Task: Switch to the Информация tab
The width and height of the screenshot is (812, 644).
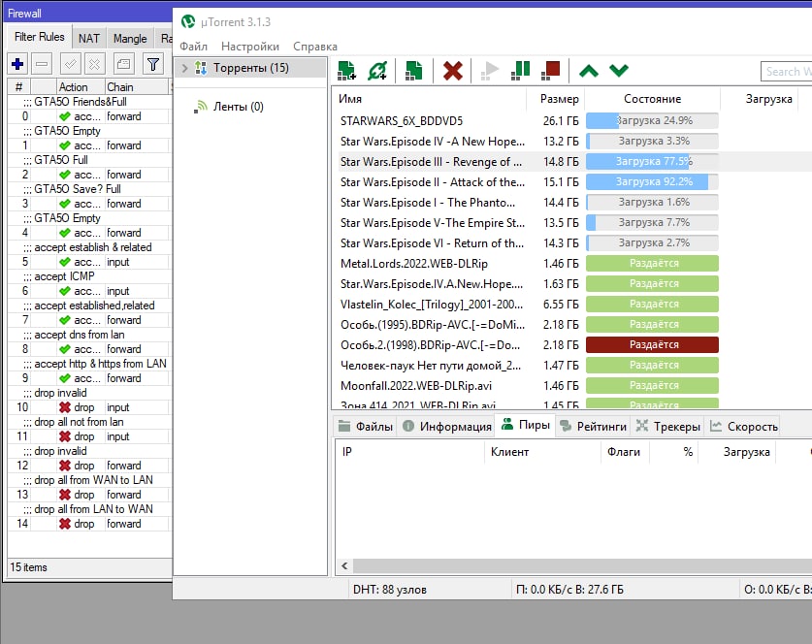Action: pyautogui.click(x=447, y=426)
